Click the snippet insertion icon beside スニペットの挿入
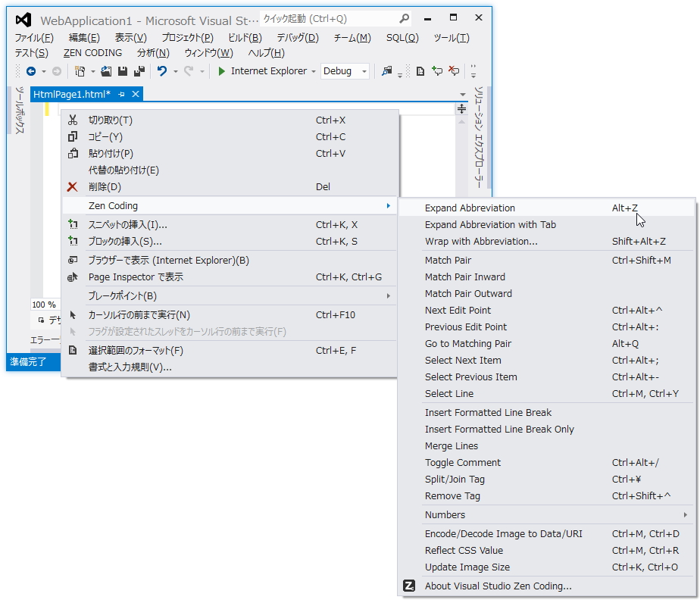 [73, 222]
